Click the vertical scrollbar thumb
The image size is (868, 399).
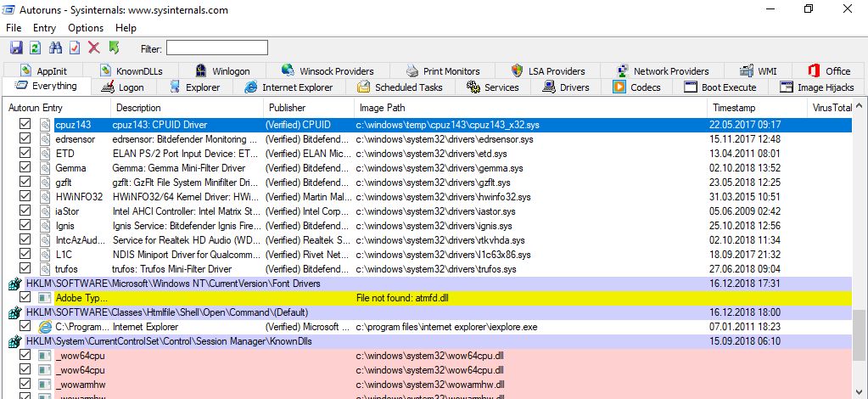pos(860,334)
